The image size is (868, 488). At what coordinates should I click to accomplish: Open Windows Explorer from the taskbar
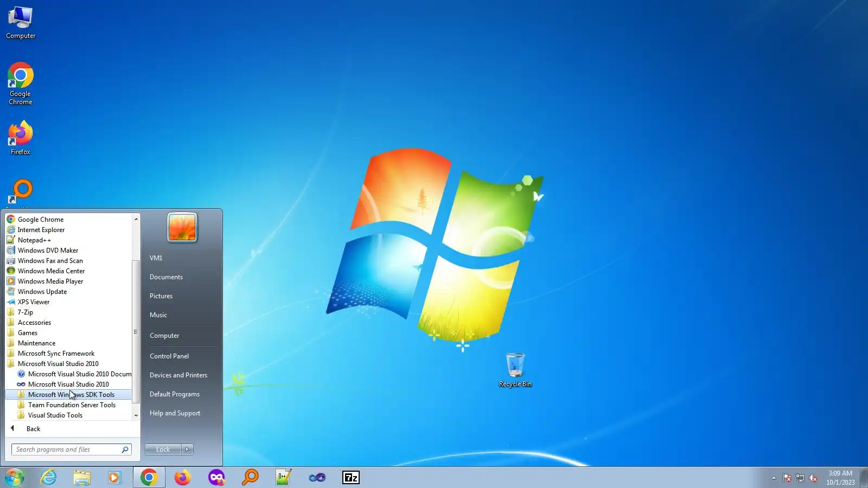click(82, 478)
